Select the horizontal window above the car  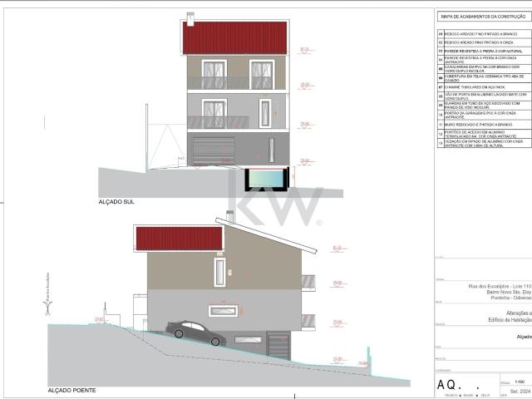point(223,311)
